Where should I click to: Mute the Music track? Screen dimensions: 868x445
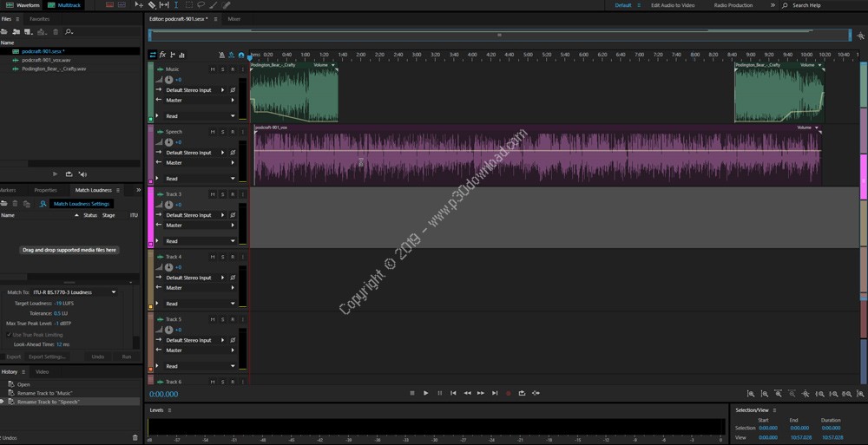[212, 69]
